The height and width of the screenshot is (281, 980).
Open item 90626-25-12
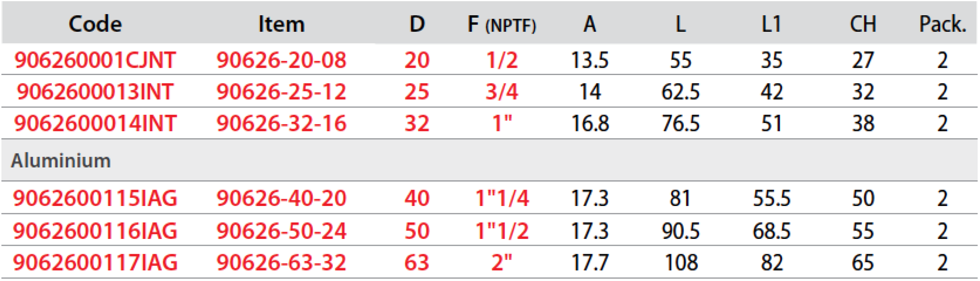tap(281, 92)
